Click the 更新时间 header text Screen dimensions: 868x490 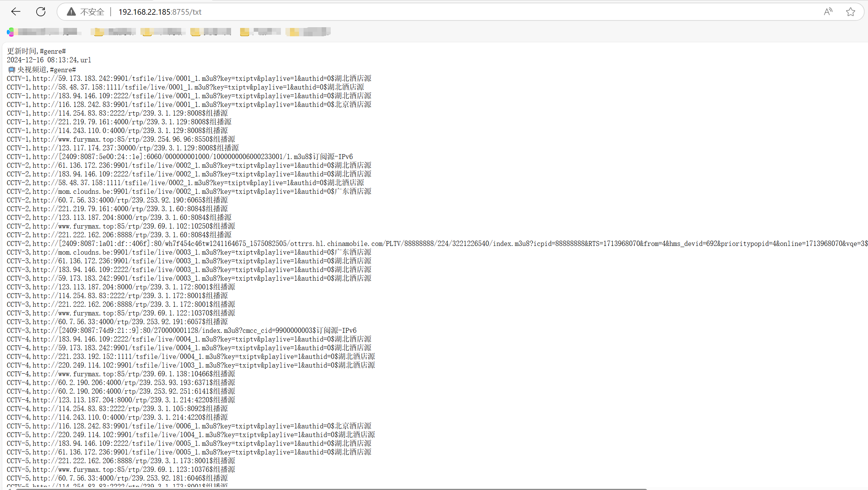pos(22,51)
